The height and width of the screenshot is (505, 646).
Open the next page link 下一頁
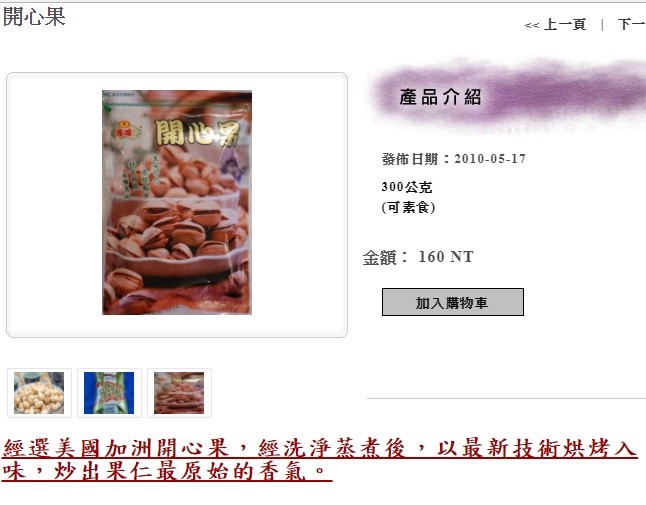point(632,24)
